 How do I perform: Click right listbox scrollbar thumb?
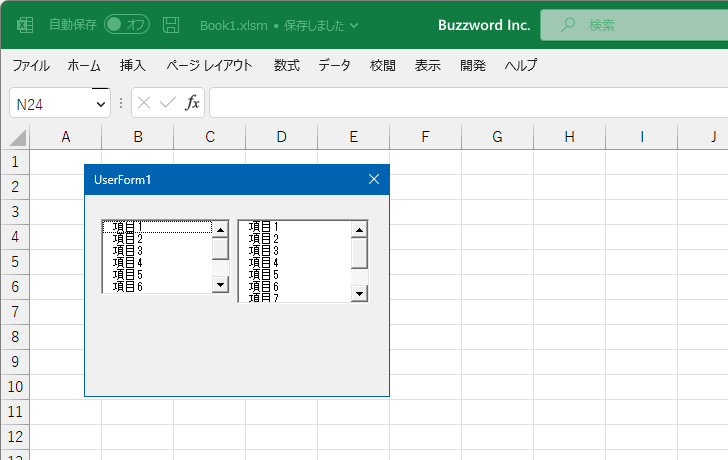pyautogui.click(x=359, y=253)
